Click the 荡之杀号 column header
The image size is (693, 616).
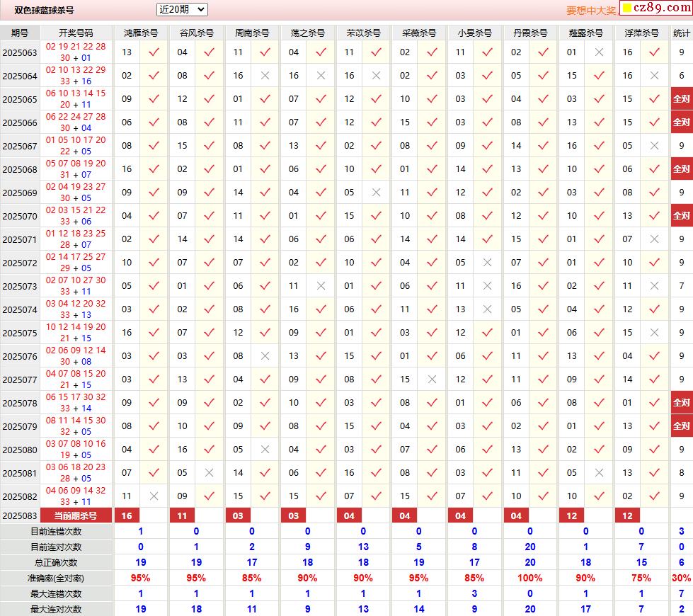308,33
